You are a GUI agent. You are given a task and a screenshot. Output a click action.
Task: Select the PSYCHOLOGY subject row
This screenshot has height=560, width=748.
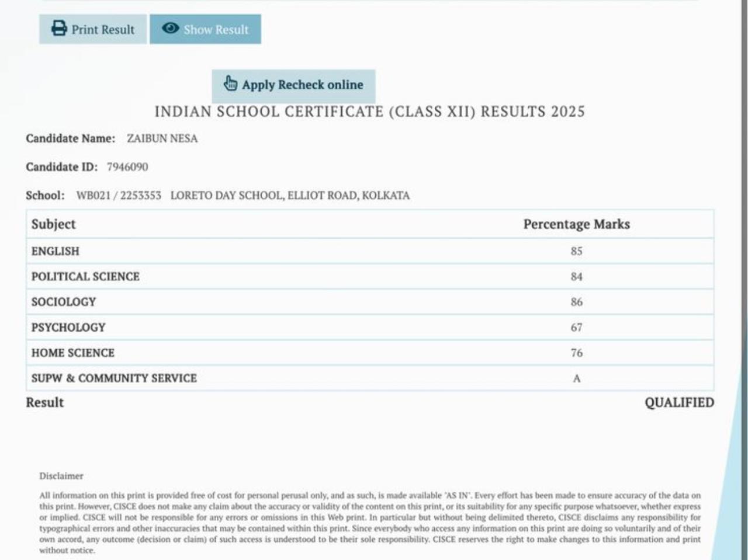coord(68,328)
